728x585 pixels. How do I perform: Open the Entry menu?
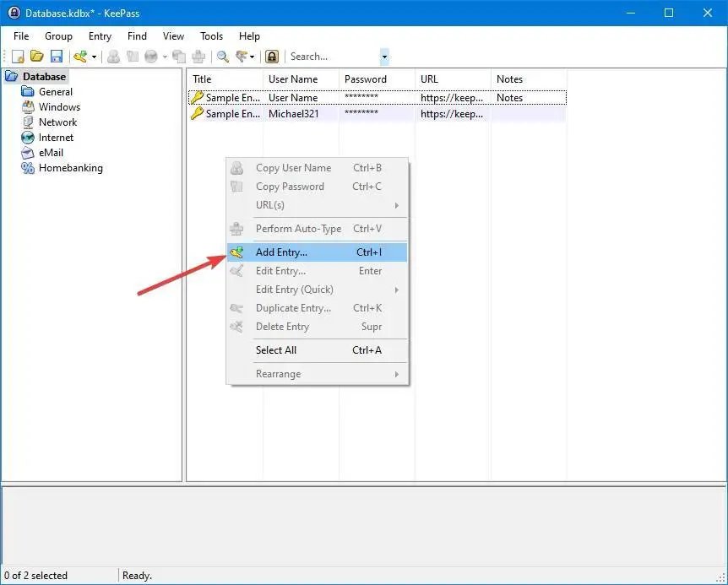click(x=100, y=36)
